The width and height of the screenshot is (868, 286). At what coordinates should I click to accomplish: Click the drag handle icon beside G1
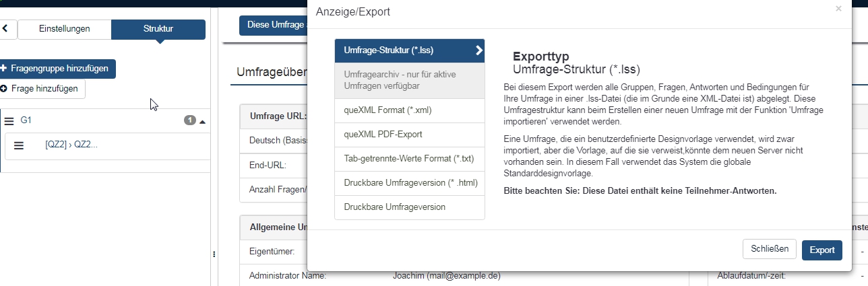pyautogui.click(x=9, y=121)
